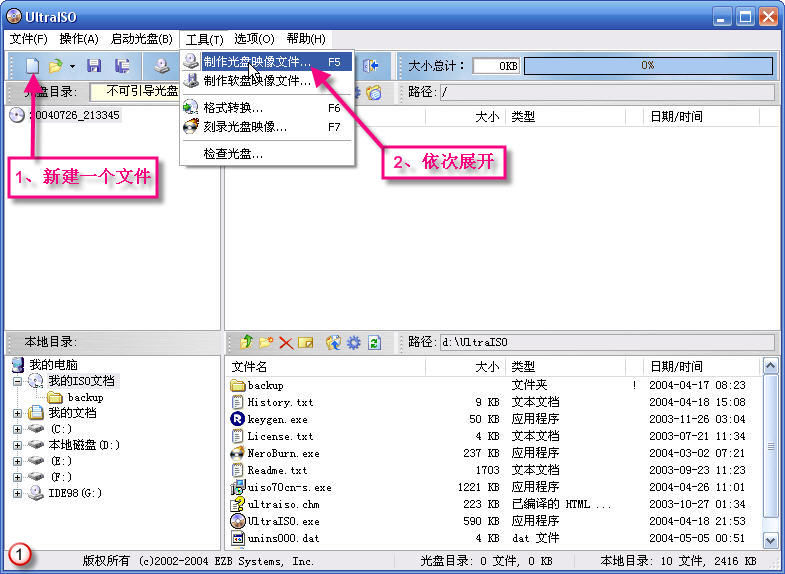This screenshot has height=574, width=785.
Task: Sort local files by 日期/时间 column header
Action: coord(701,367)
